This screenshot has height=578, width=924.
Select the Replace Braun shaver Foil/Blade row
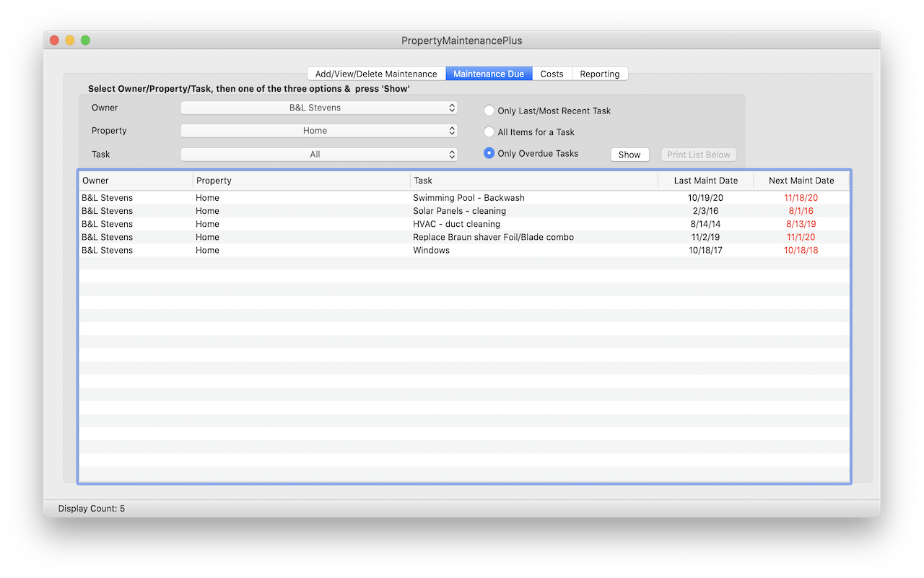pos(493,237)
